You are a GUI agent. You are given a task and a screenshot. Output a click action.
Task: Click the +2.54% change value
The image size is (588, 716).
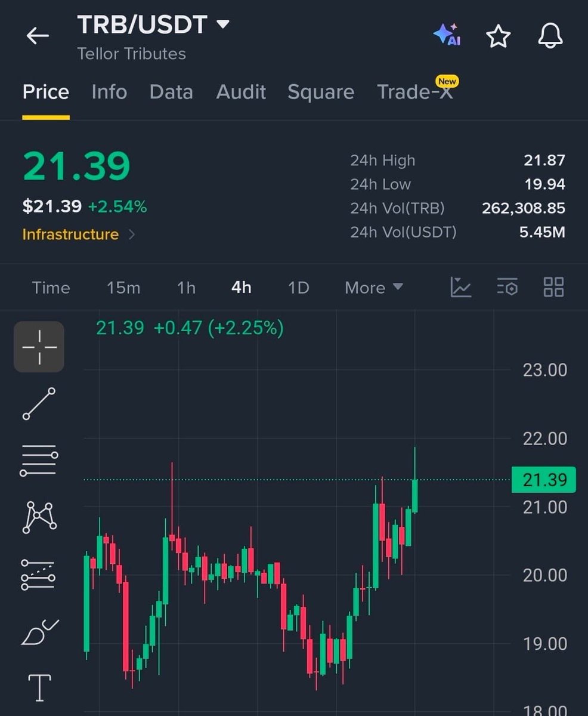[x=117, y=207]
